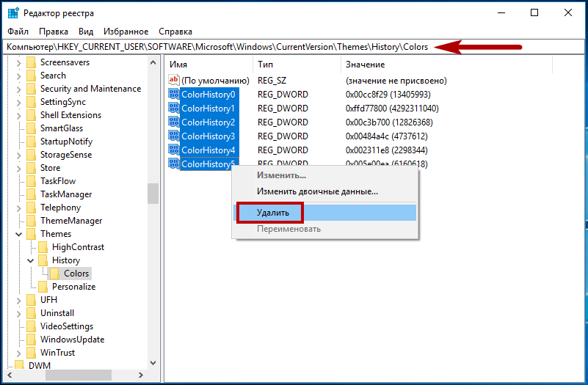Screen dimensions: 588x385
Task: Click value 0x00484a4c (4737612)
Action: point(387,136)
